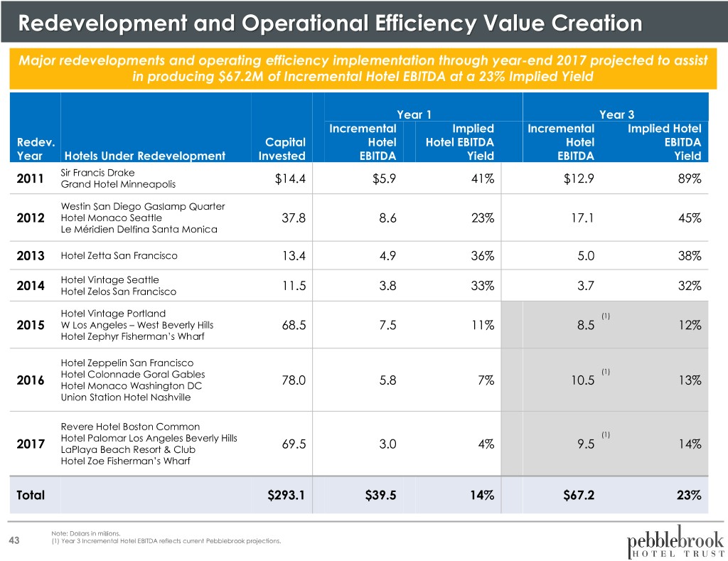The image size is (728, 561).
Task: Select the Capital Invested column header
Action: (282, 149)
